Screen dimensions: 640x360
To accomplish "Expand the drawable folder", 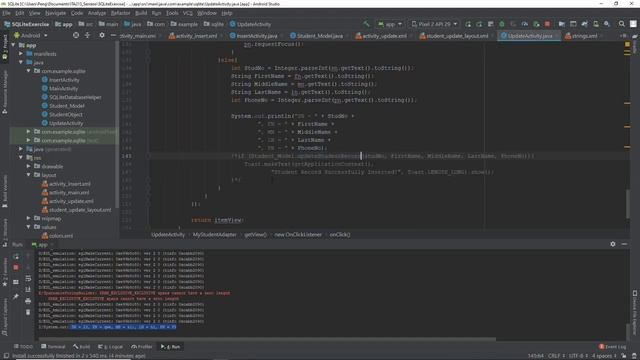I will [29, 166].
